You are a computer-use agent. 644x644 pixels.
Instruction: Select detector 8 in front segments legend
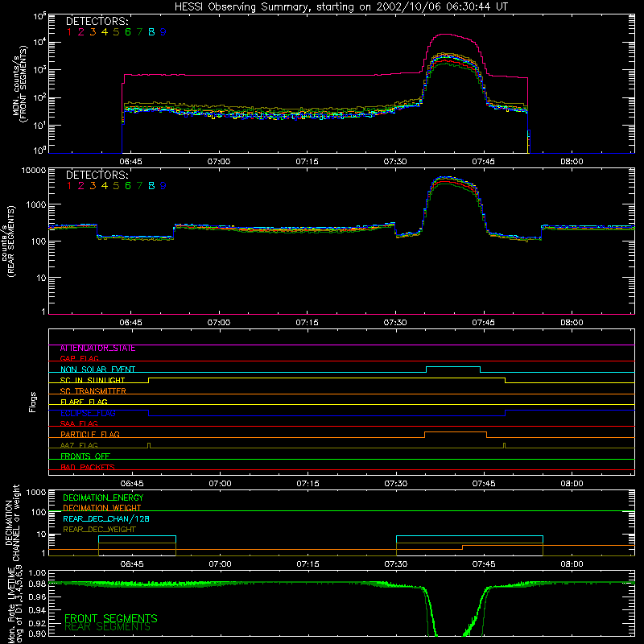151,32
